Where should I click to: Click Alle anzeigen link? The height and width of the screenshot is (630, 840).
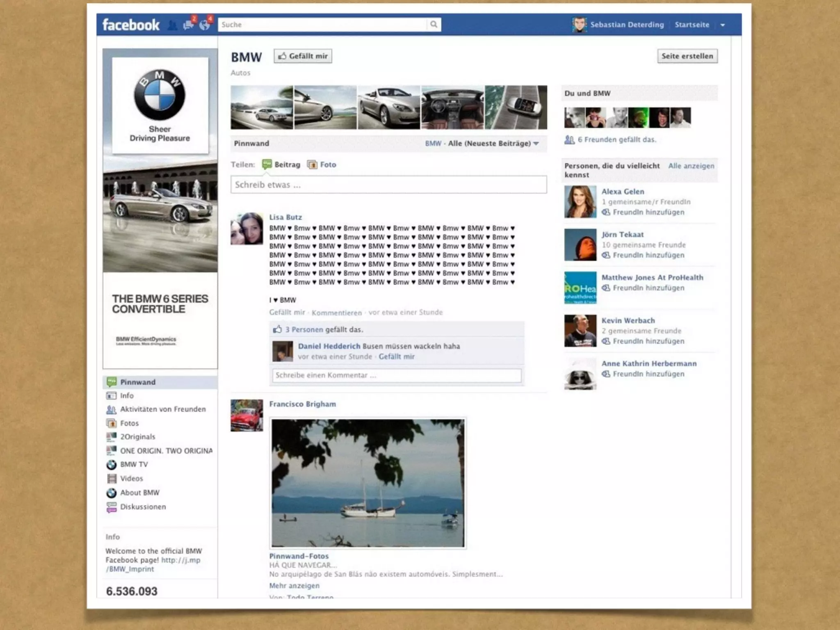[x=691, y=166]
